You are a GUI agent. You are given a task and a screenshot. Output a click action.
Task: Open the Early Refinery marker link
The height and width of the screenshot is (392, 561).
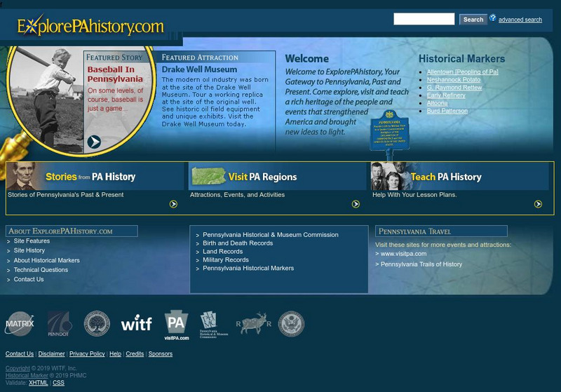click(x=446, y=95)
